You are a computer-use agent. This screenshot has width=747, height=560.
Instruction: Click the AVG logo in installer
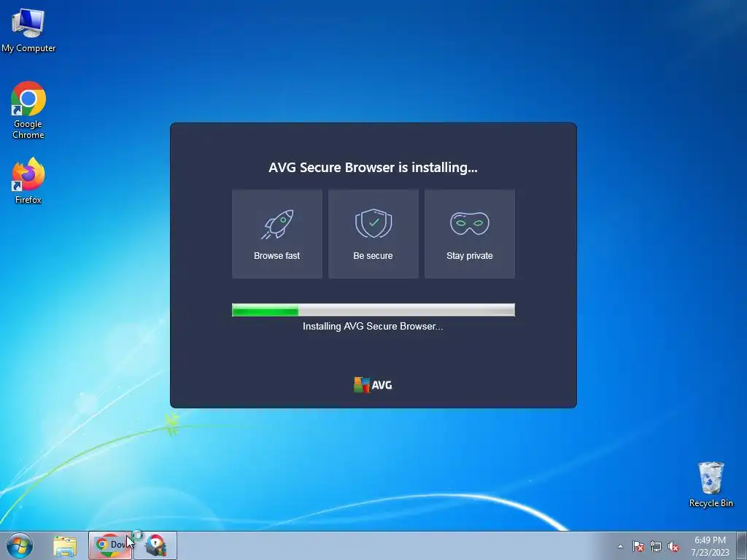373,385
